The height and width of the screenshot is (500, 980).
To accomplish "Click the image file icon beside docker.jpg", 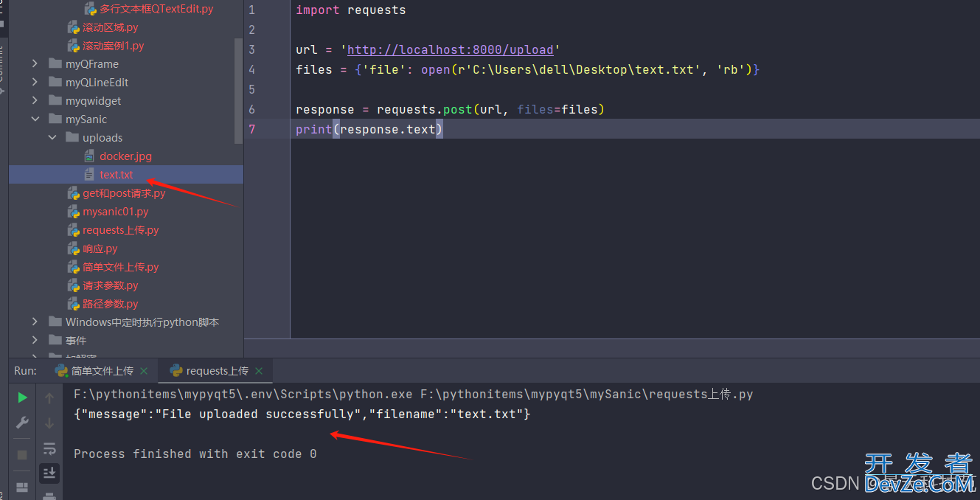I will pos(89,156).
